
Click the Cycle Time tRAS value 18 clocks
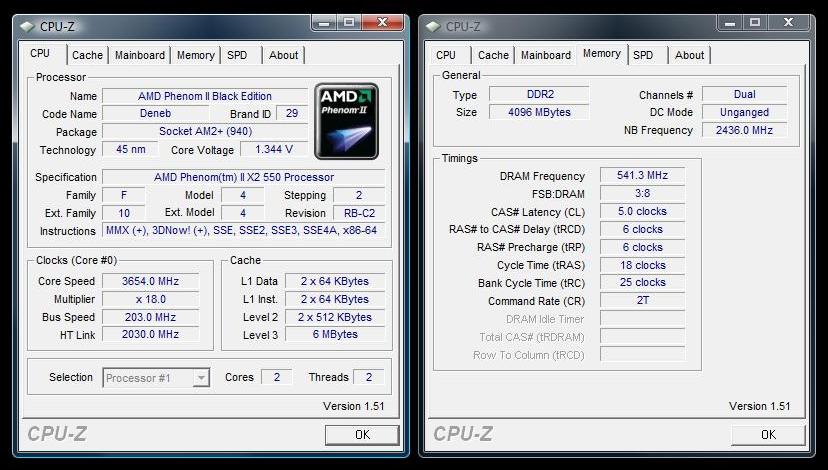(x=643, y=265)
